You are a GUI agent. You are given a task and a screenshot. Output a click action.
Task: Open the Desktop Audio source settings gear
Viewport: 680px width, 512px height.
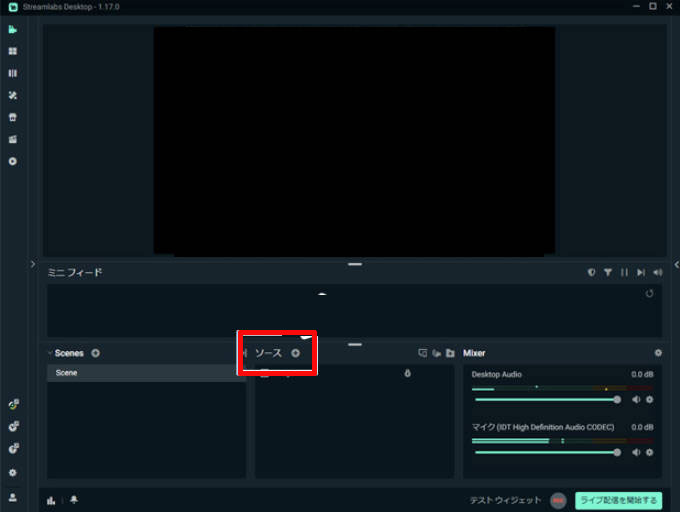tap(650, 400)
